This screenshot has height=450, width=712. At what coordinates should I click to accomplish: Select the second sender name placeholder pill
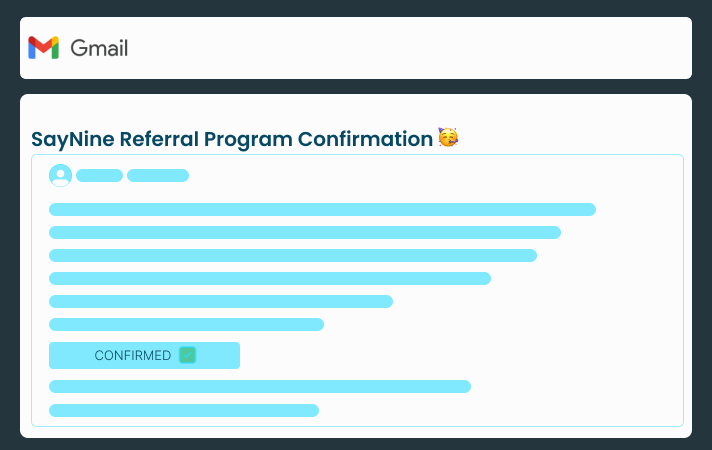(158, 175)
